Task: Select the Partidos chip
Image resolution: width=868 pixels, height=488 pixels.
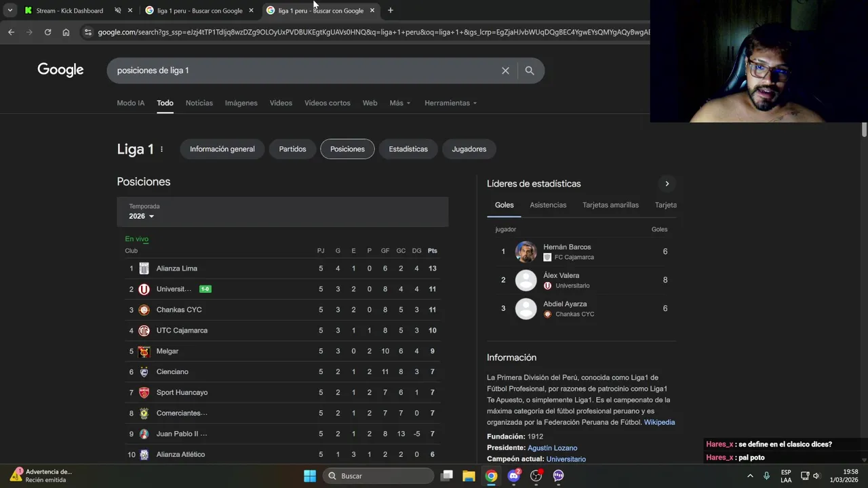Action: click(x=292, y=149)
